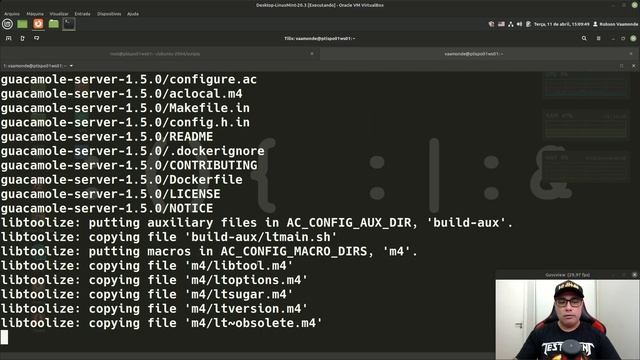Click the clipboard notes tray icon
Image resolution: width=640 pixels, height=360 pixels.
click(528, 24)
